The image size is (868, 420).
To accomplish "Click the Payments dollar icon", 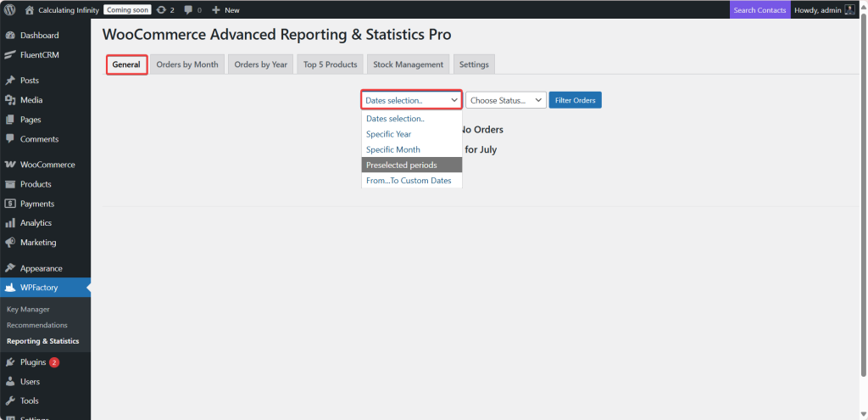I will tap(10, 204).
